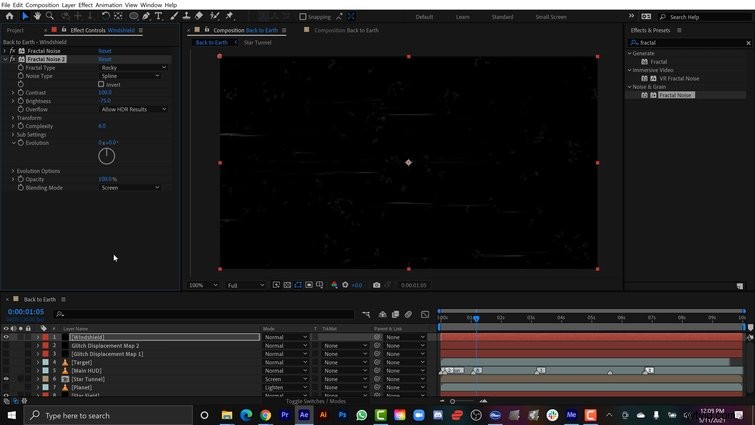Image resolution: width=755 pixels, height=425 pixels.
Task: Open the Fractal Type dropdown showing Rocky
Action: [x=133, y=67]
